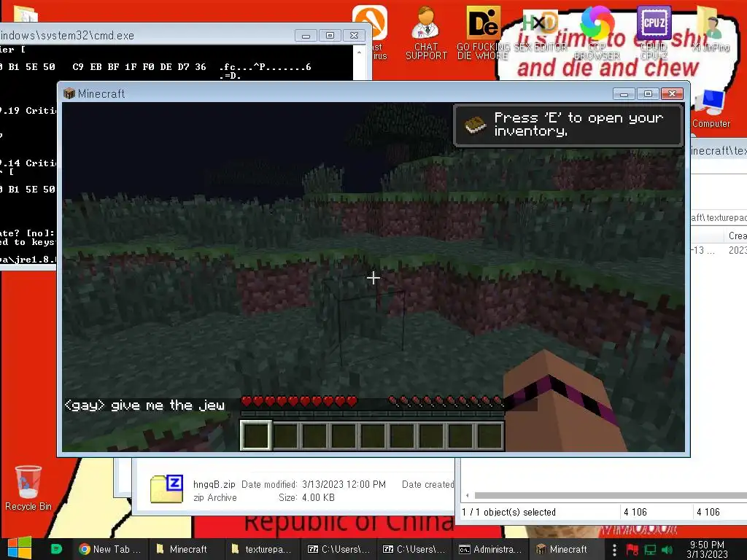This screenshot has width=747, height=560.
Task: Click cmd window scrollbar up arrow
Action: 359,52
